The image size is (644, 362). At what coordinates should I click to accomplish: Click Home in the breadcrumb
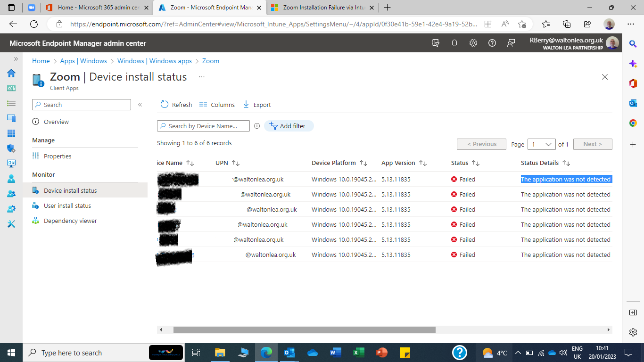point(41,61)
